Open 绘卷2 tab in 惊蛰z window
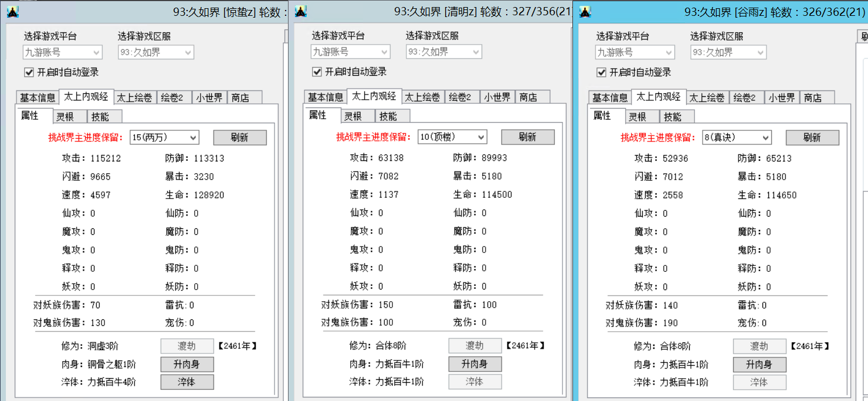Screen dimensions: 868x401 pyautogui.click(x=173, y=97)
